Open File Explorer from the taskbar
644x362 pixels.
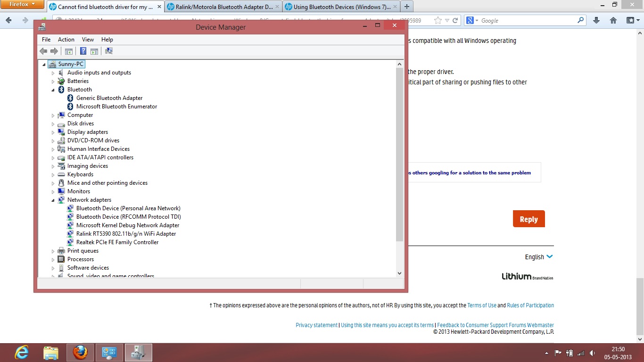click(51, 352)
